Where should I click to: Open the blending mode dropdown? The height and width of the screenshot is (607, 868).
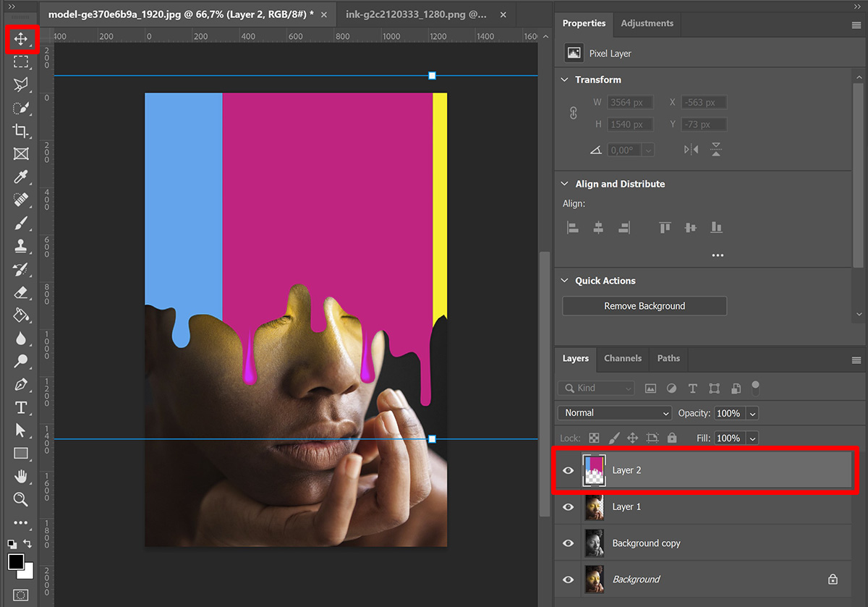pos(613,412)
